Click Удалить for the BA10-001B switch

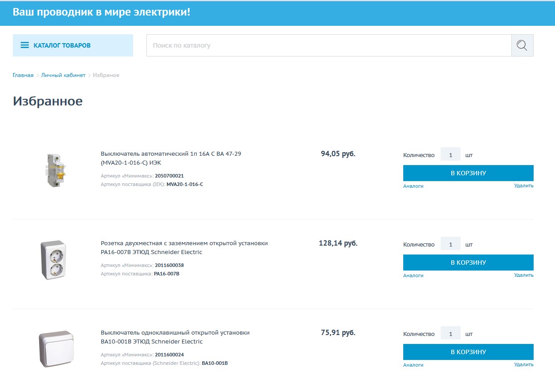point(523,364)
